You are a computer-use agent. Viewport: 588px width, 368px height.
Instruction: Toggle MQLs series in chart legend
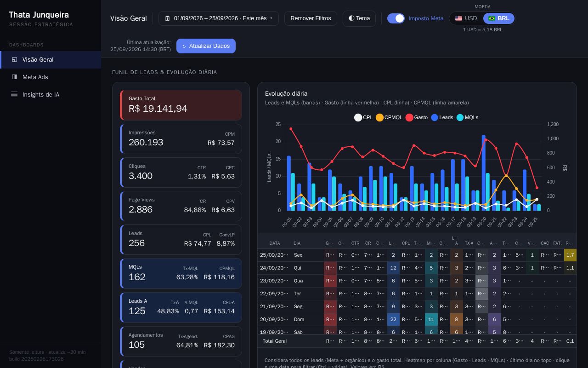pos(467,117)
